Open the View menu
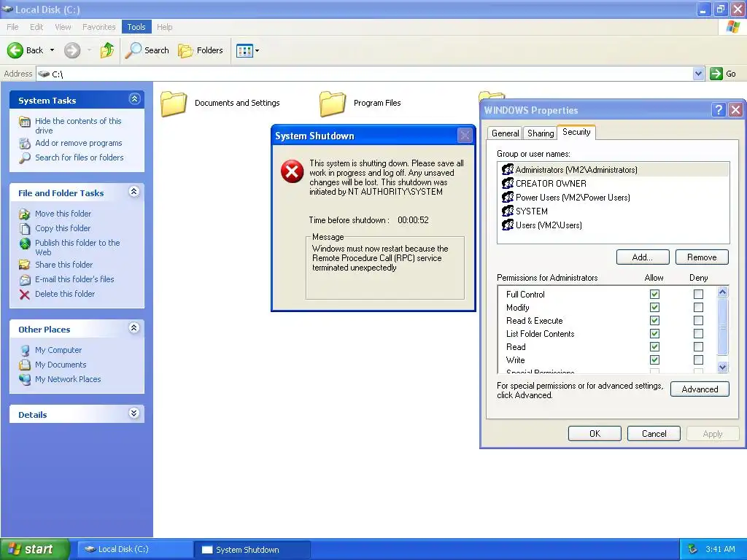 coord(63,27)
